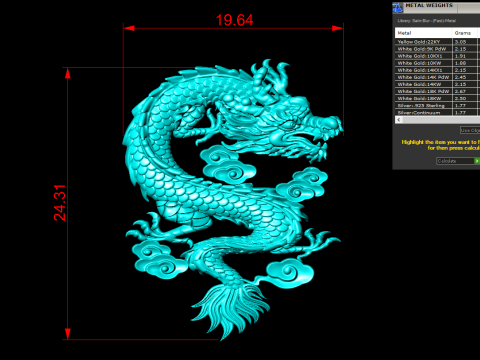This screenshot has height=360, width=480.
Task: Select the Yellow Gold 22KY row
Action: tap(437, 42)
